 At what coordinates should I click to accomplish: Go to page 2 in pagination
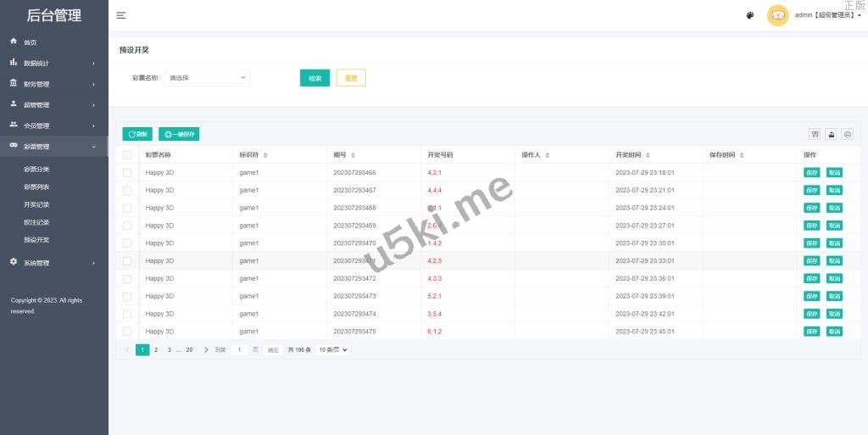(156, 349)
